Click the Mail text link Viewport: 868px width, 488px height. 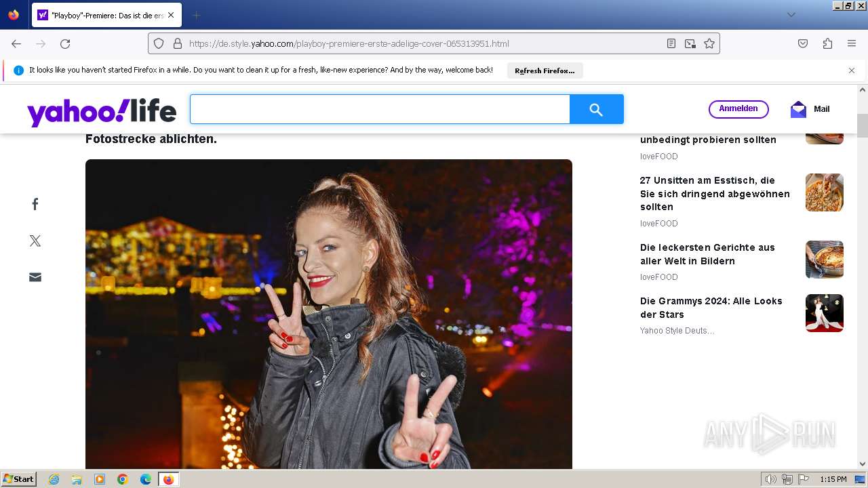pos(821,109)
